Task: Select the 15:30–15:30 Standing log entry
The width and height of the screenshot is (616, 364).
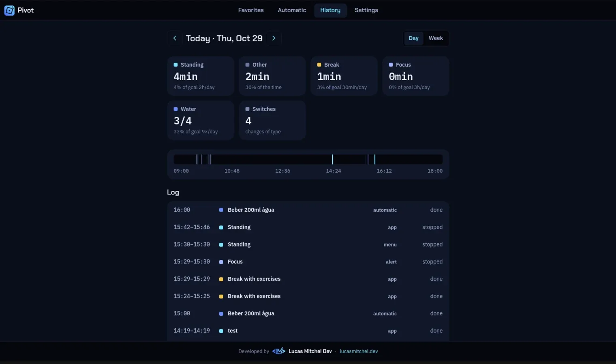Action: coord(308,244)
